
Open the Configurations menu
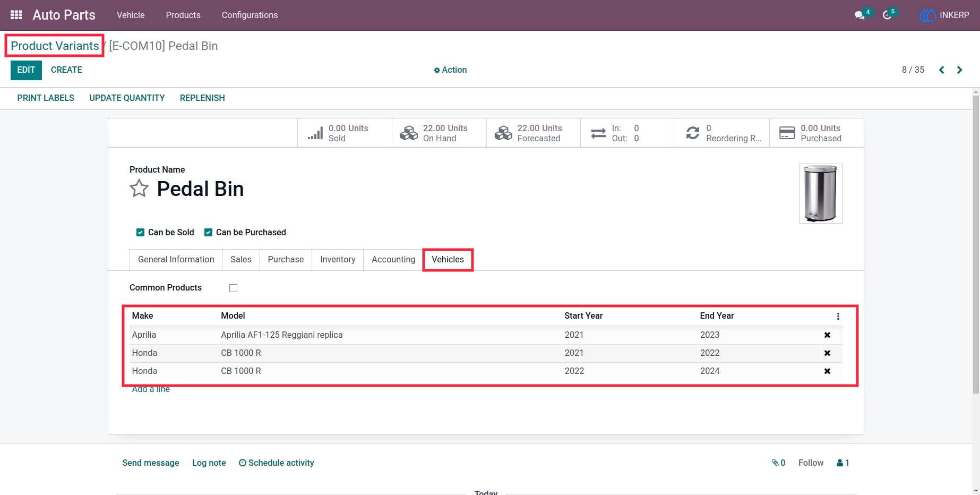(250, 15)
